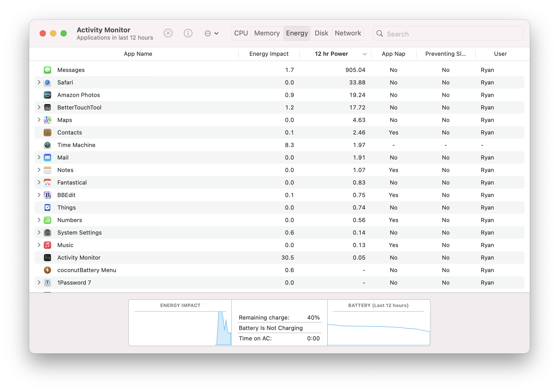Expand the Safari process row

(39, 82)
